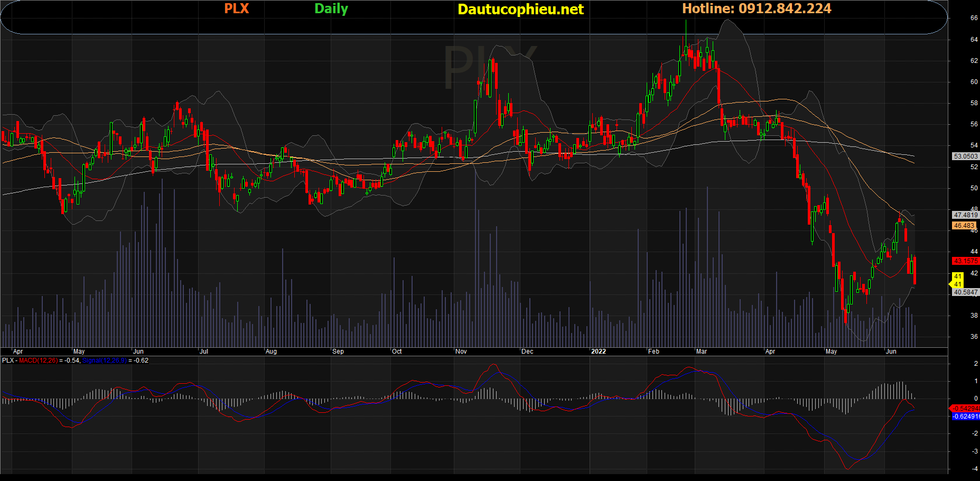Select the 40.5847 lower band tag

coord(965,292)
